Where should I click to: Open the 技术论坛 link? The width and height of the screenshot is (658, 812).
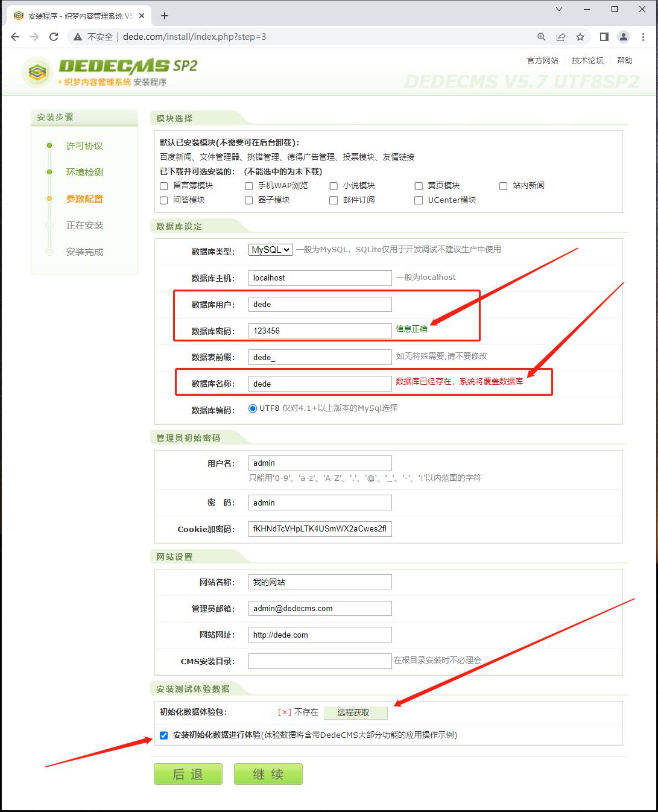(x=587, y=60)
